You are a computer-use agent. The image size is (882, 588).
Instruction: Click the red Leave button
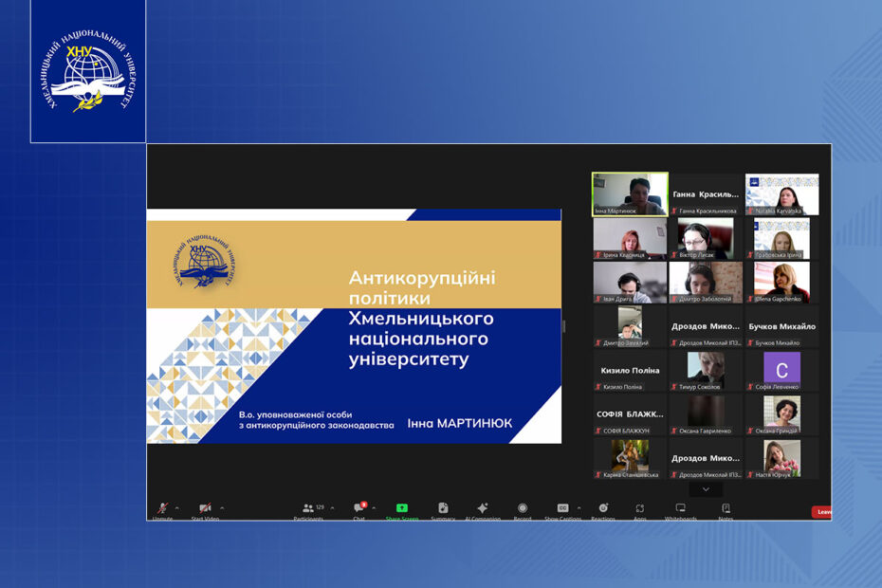coord(822,512)
